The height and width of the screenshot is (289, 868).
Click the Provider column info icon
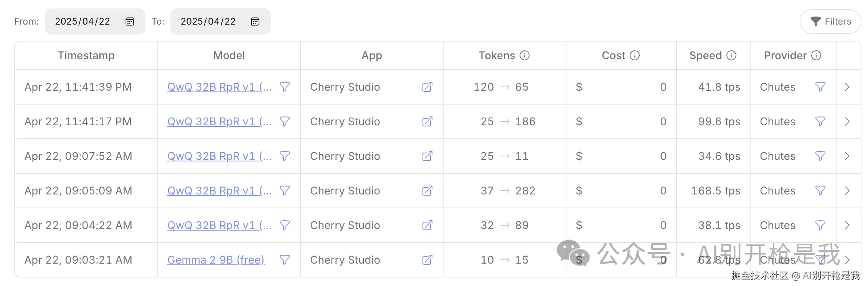(816, 56)
